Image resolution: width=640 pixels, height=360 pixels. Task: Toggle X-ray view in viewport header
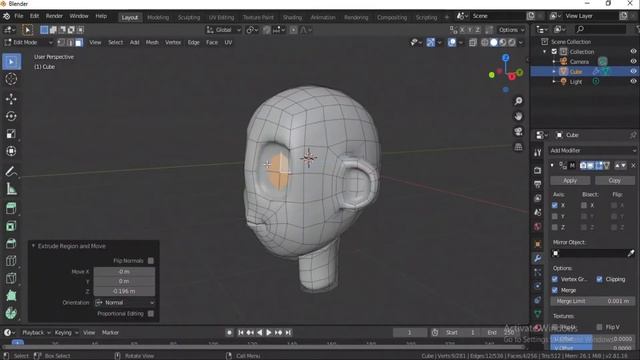click(x=473, y=42)
